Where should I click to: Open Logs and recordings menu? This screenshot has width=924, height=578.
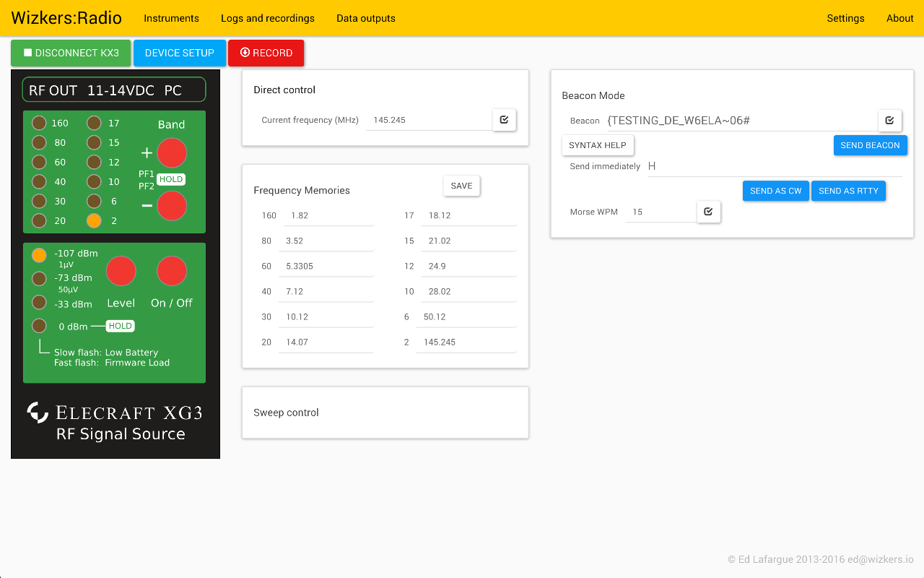pos(268,18)
